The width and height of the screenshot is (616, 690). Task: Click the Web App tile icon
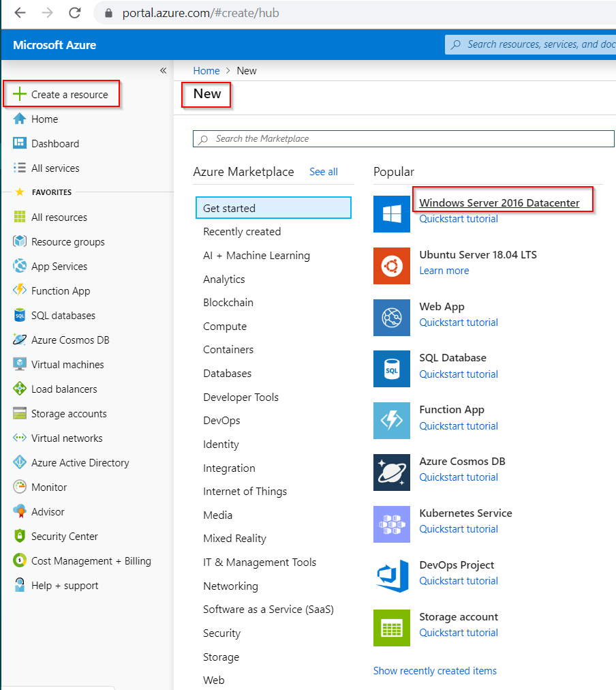click(391, 317)
